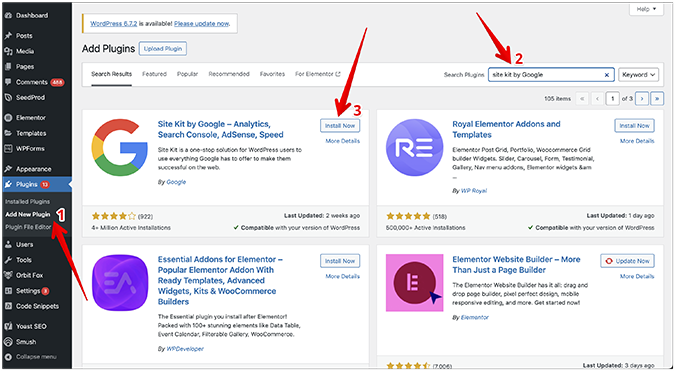
Task: Open the For Elementor tab
Action: coord(318,74)
